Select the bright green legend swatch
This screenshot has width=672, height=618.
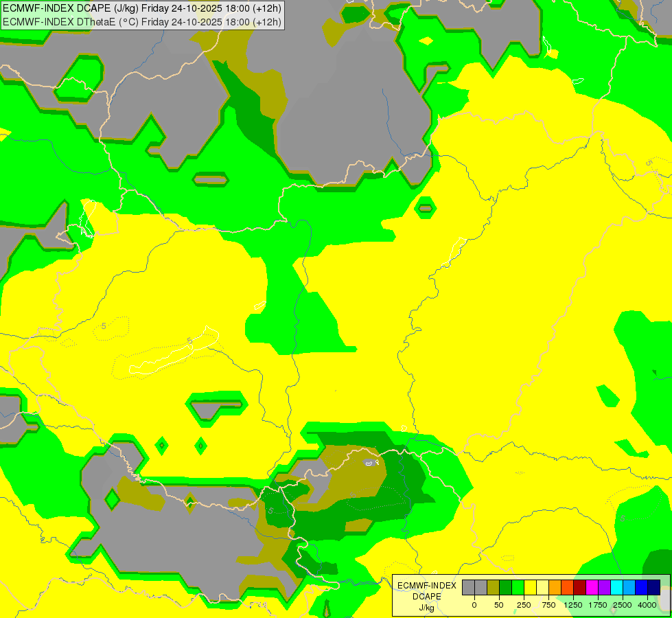518,587
